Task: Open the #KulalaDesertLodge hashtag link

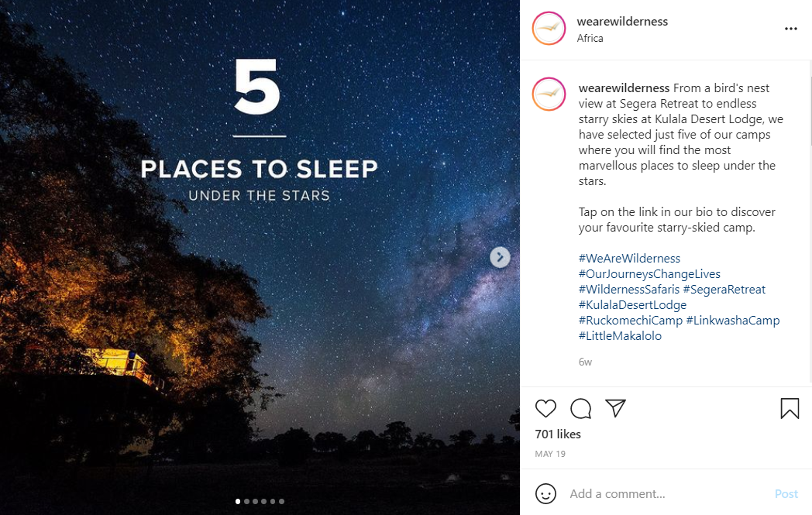Action: coord(632,304)
